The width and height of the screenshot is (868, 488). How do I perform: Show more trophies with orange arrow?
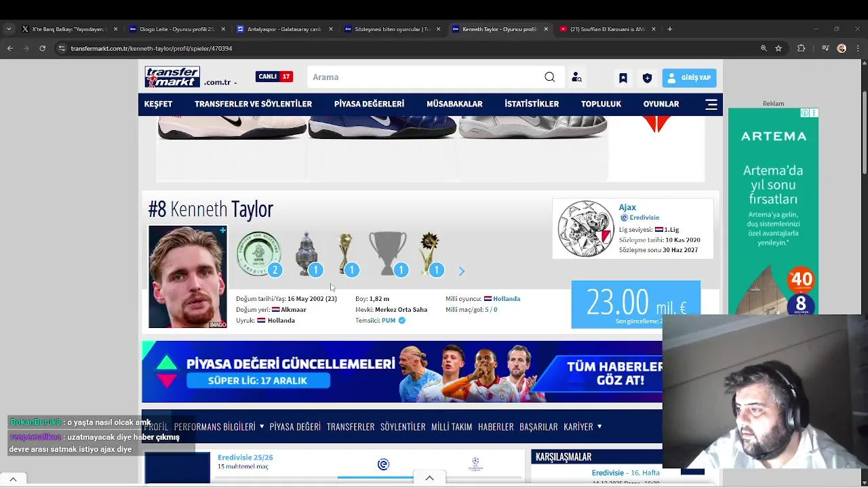click(x=462, y=271)
